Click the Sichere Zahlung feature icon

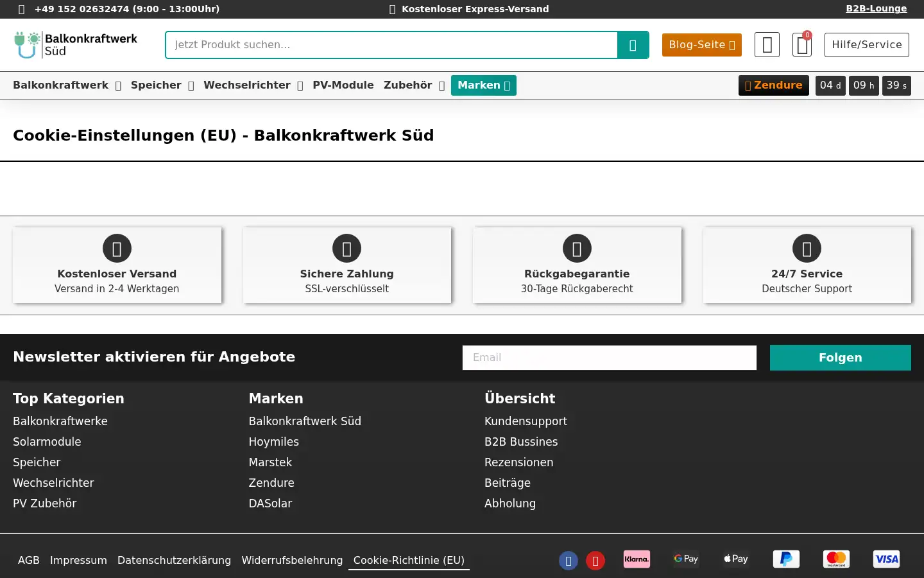pos(346,249)
